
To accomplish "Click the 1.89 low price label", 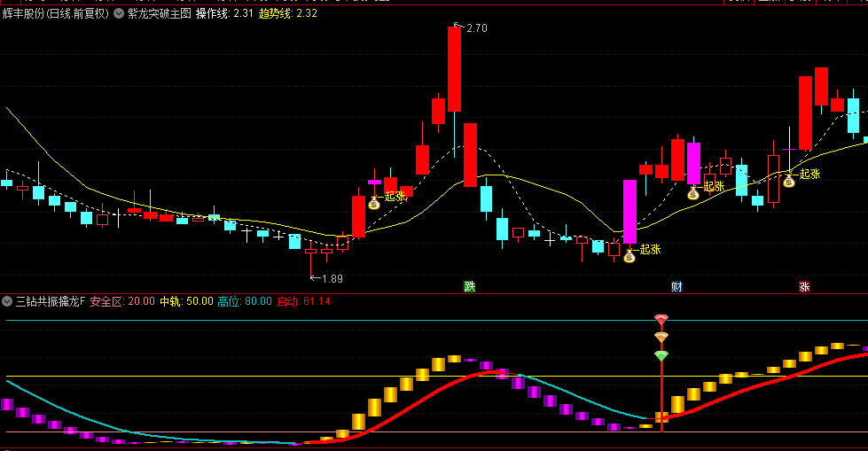I will coord(332,279).
